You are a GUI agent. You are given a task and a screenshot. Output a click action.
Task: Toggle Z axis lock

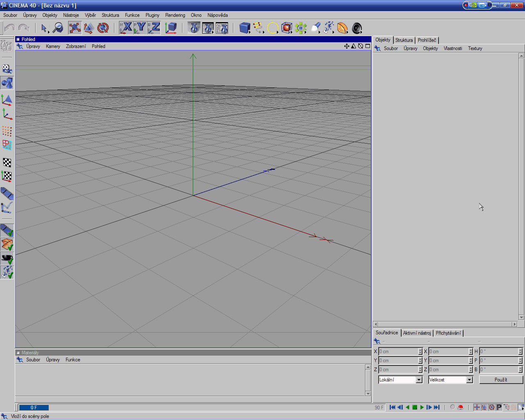click(154, 28)
